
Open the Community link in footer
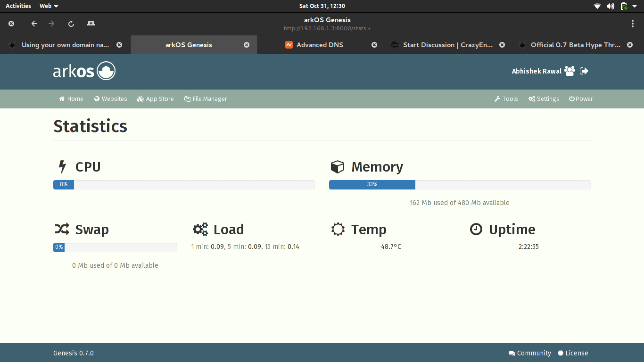[x=530, y=353]
